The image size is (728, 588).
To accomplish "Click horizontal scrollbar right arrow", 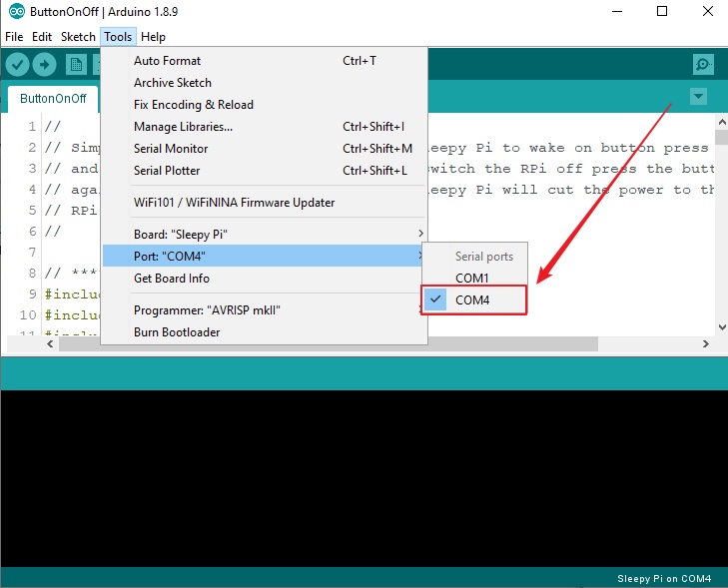I will [706, 343].
